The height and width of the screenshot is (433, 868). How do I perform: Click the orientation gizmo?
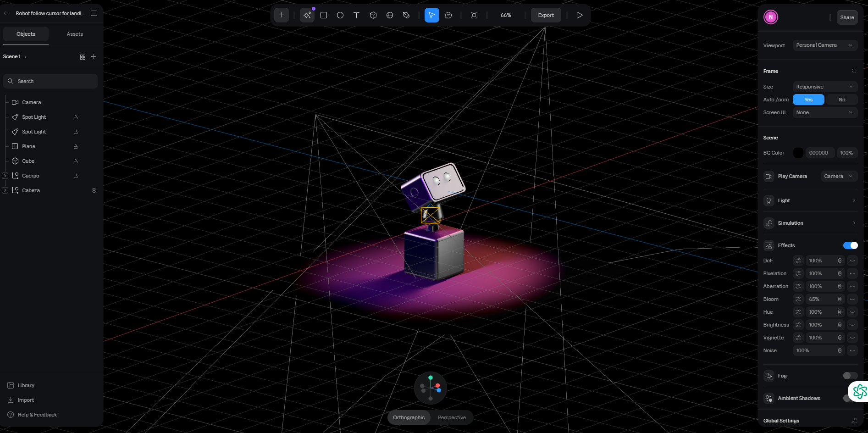click(x=431, y=388)
